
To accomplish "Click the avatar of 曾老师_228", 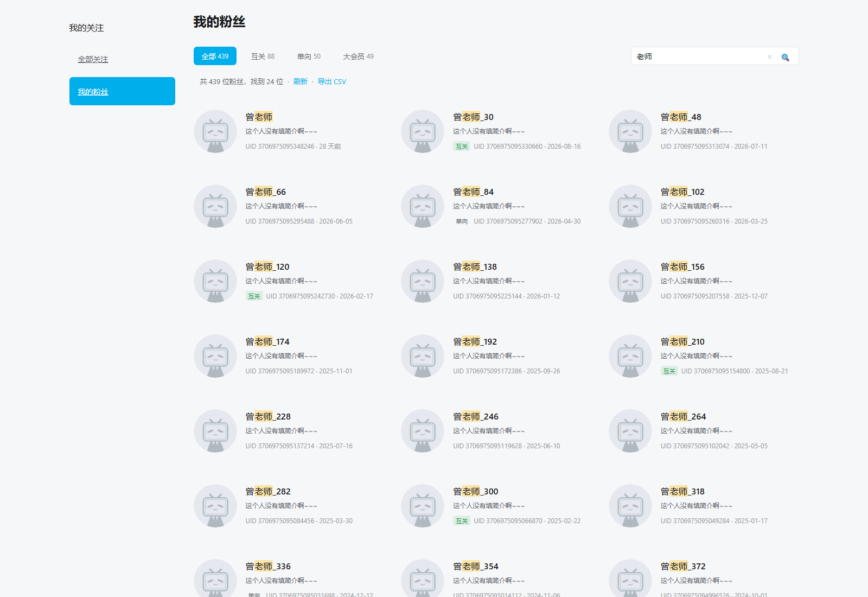I will (x=215, y=431).
